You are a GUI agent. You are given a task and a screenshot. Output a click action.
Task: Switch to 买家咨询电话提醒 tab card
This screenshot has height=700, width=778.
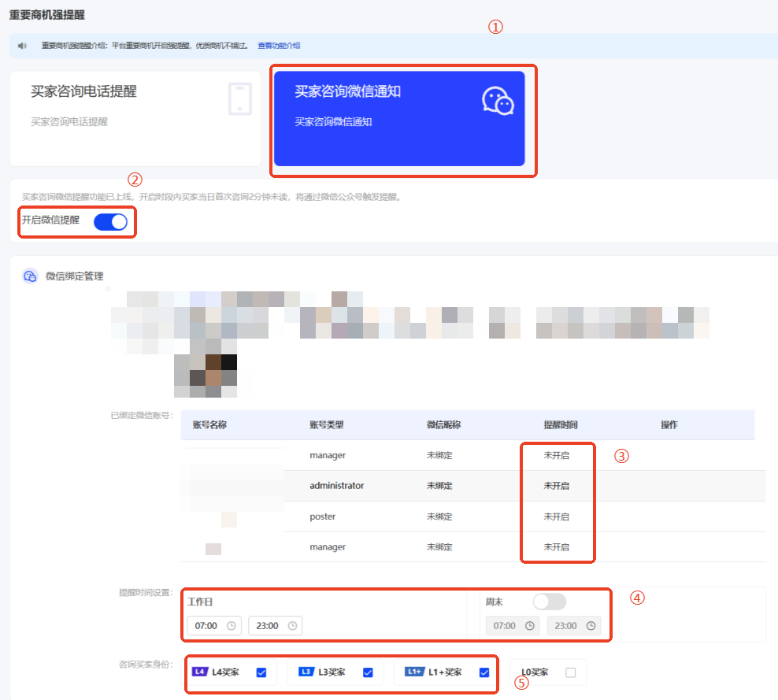click(135, 118)
